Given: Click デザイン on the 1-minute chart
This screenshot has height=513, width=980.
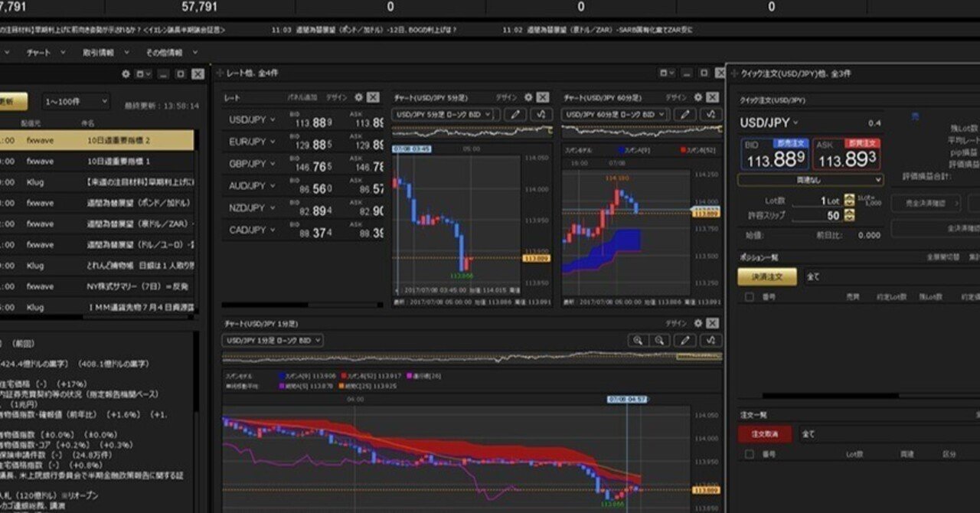Looking at the screenshot, I should coord(675,324).
